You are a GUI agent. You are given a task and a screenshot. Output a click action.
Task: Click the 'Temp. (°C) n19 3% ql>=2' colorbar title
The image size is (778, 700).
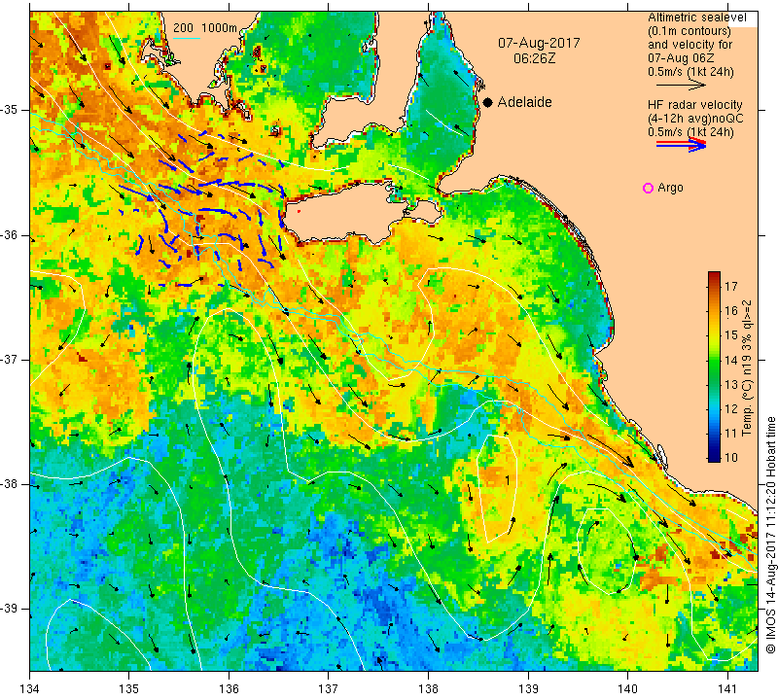tap(747, 367)
